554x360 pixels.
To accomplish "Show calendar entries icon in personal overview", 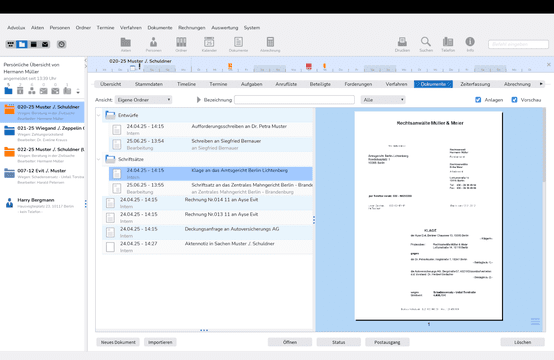I will tap(20, 91).
